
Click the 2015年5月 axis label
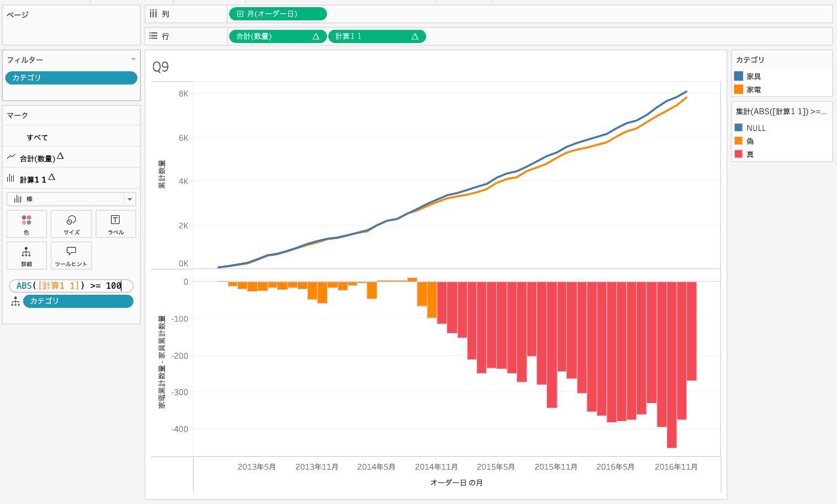point(496,467)
